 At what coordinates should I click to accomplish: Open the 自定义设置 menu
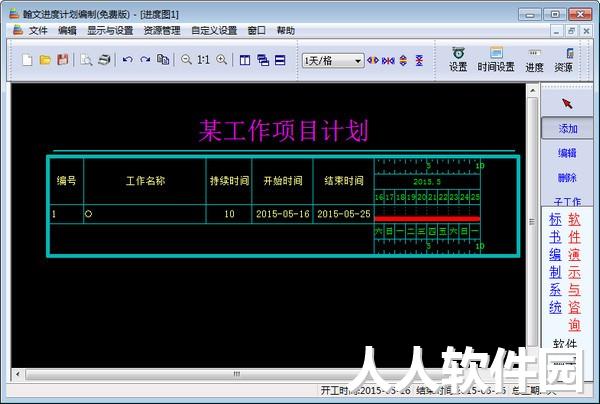click(x=214, y=31)
